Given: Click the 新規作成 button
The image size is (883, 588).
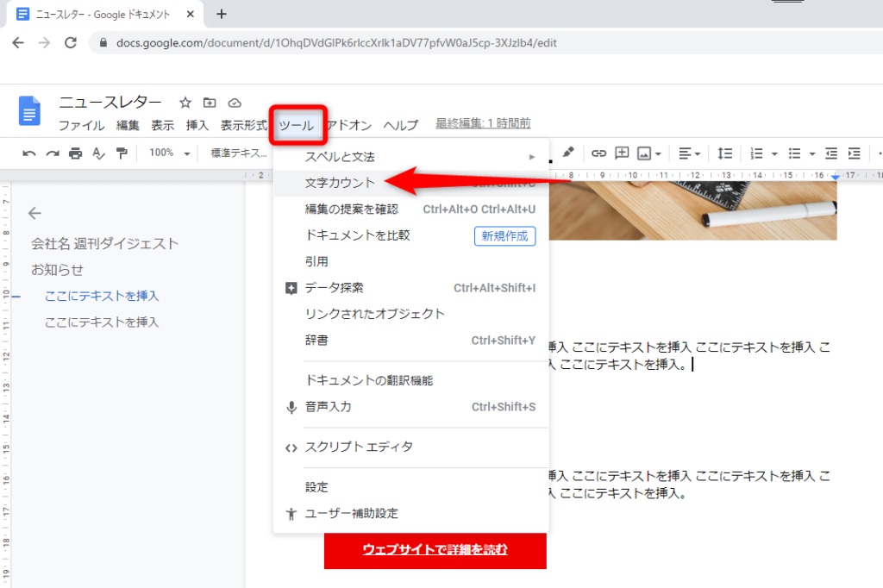Looking at the screenshot, I should [x=504, y=236].
